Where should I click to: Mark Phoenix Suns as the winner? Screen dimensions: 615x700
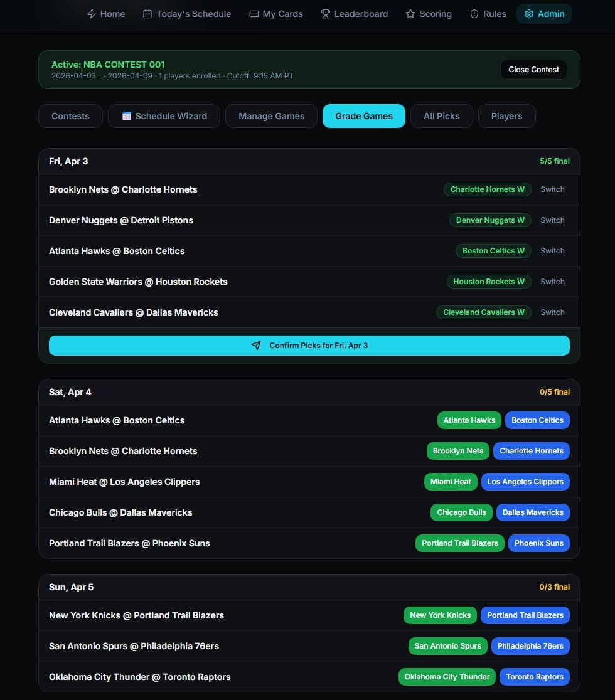[538, 543]
